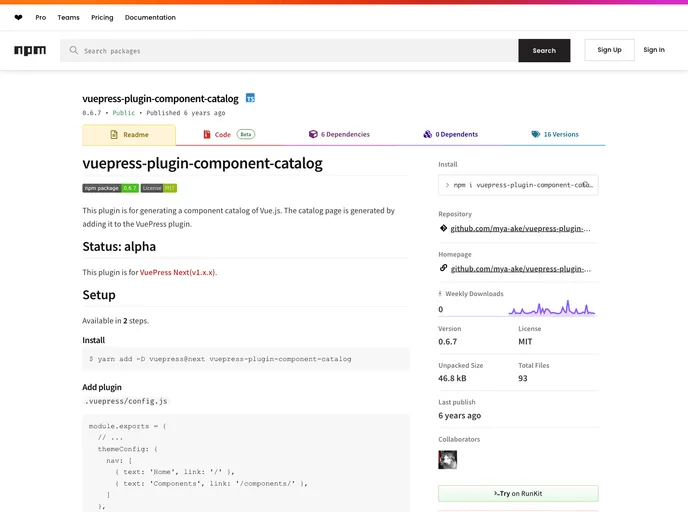688x512 pixels.
Task: Open the Teams menu item
Action: (x=68, y=18)
